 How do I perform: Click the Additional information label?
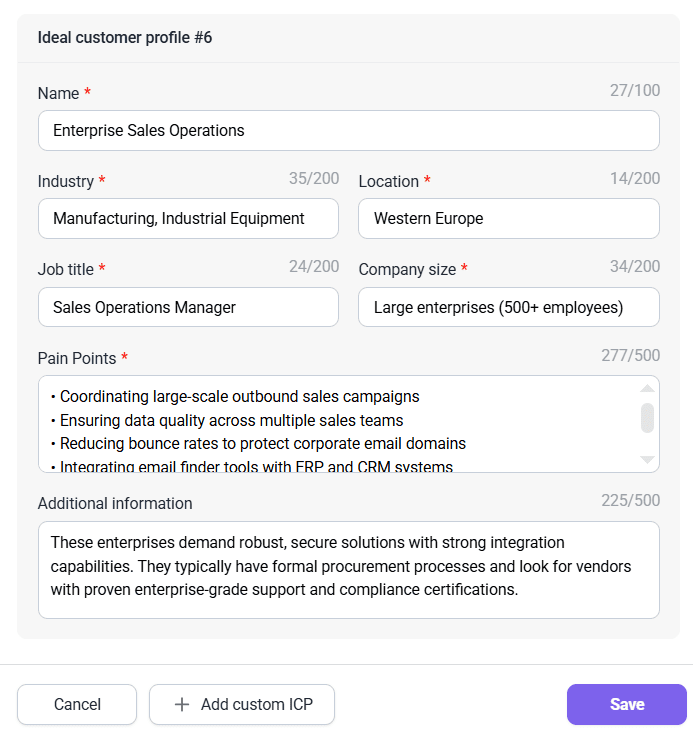[115, 503]
